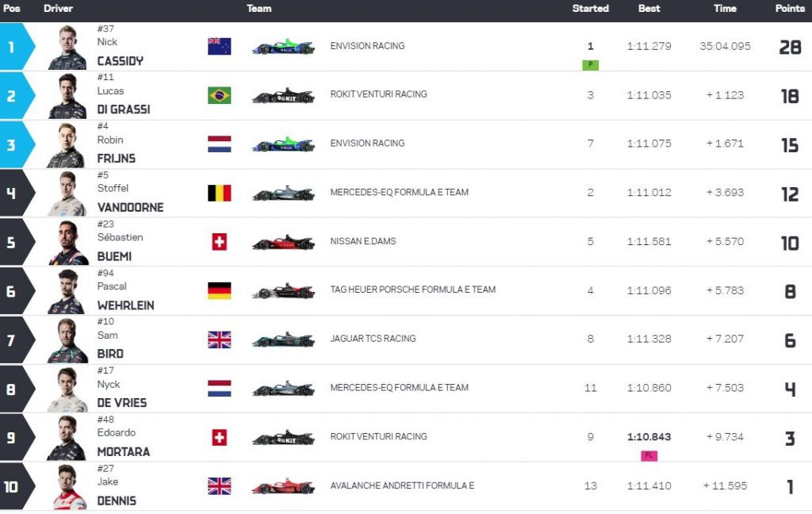Screen dimensions: 812x514
Task: Click Brazil flag next to Di Grassi
Action: (x=219, y=95)
